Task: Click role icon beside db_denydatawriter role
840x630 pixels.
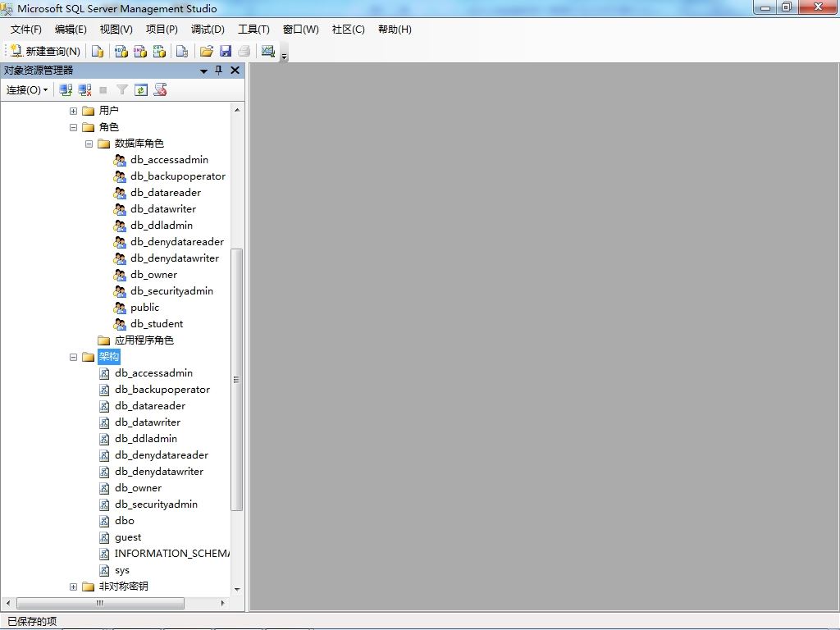Action: 120,258
